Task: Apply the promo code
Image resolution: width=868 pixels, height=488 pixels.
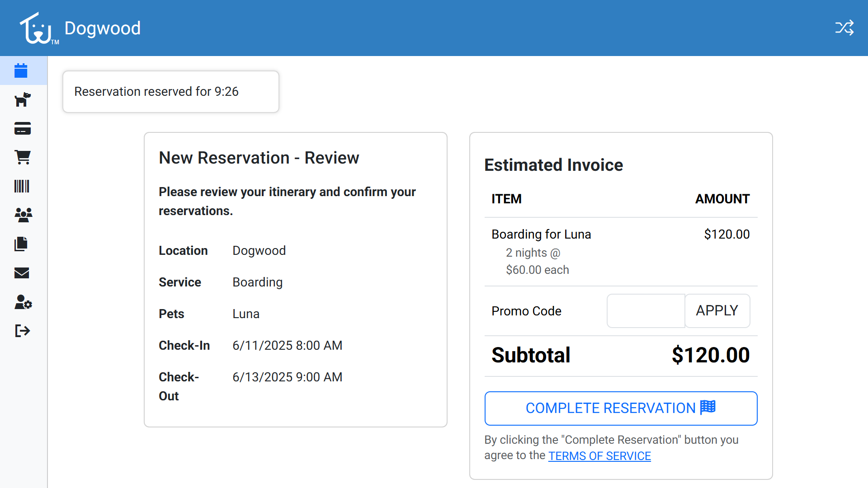Action: [717, 311]
